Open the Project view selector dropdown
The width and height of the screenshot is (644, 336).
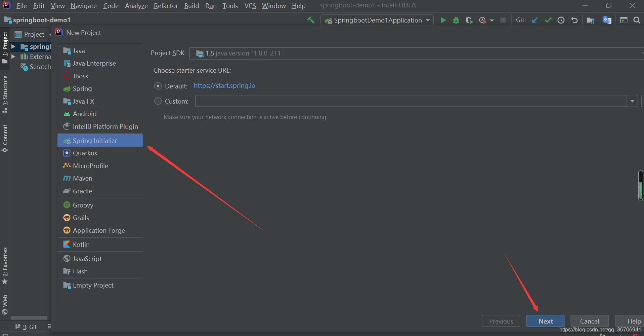(33, 34)
